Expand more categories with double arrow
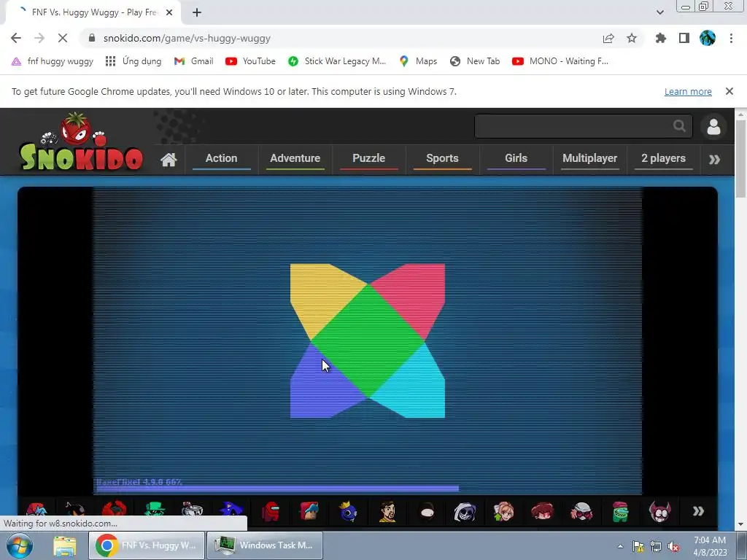747x560 pixels. point(714,160)
